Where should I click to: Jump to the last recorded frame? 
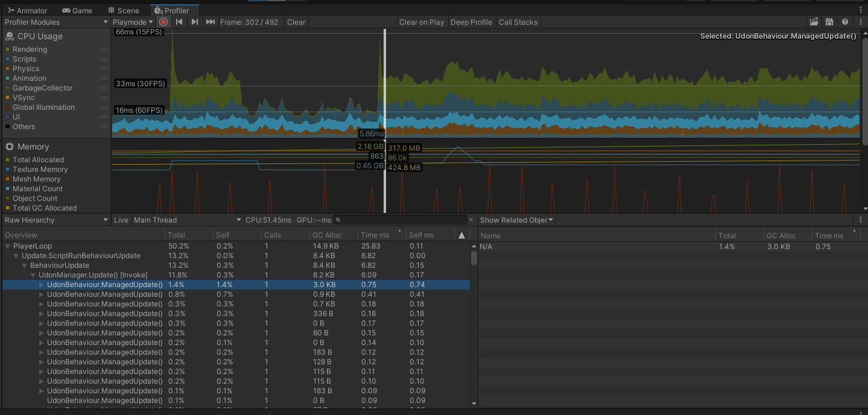pyautogui.click(x=211, y=22)
